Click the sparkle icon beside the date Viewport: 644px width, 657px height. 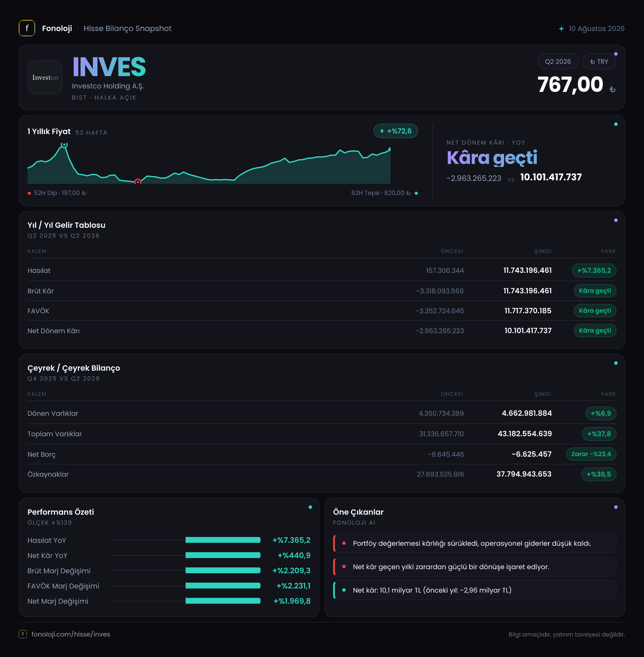(561, 28)
